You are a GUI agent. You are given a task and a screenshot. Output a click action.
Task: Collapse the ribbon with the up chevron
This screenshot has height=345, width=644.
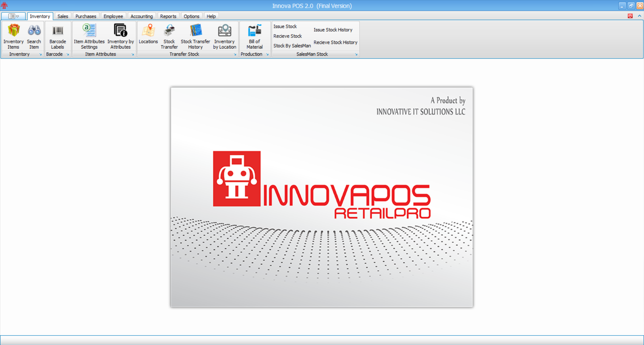[639, 16]
